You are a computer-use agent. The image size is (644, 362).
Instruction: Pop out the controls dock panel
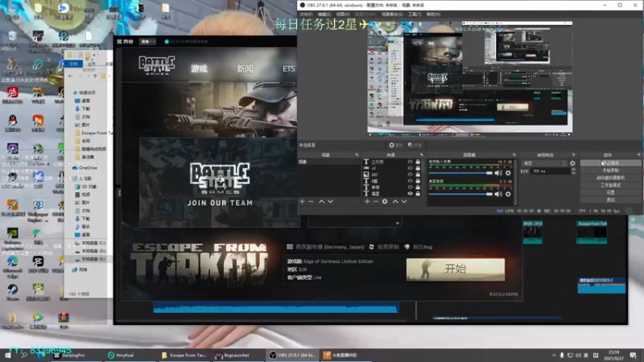[638, 154]
